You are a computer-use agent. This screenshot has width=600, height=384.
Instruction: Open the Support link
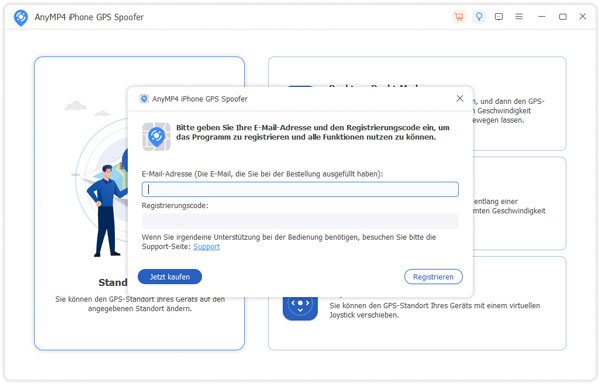[206, 247]
